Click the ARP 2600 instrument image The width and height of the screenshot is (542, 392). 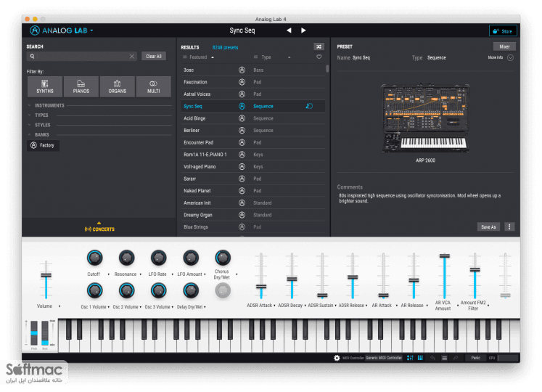point(425,118)
